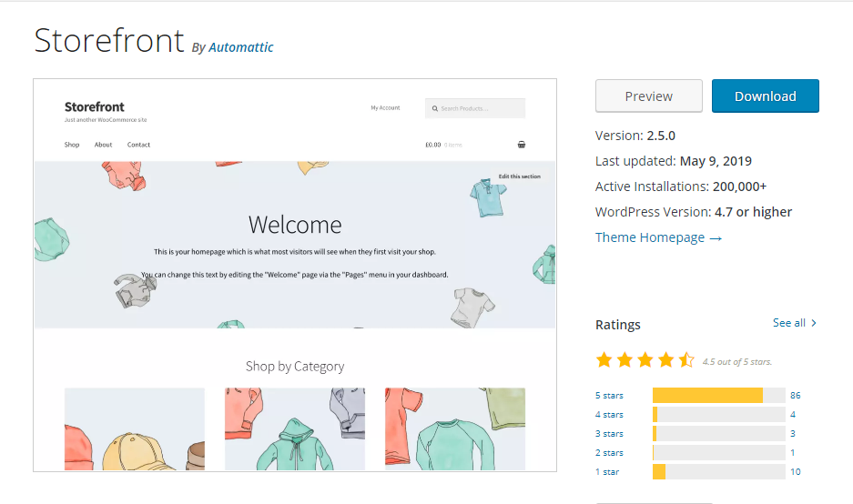This screenshot has width=853, height=504.
Task: Click the Welcome heading in preview
Action: (x=295, y=225)
